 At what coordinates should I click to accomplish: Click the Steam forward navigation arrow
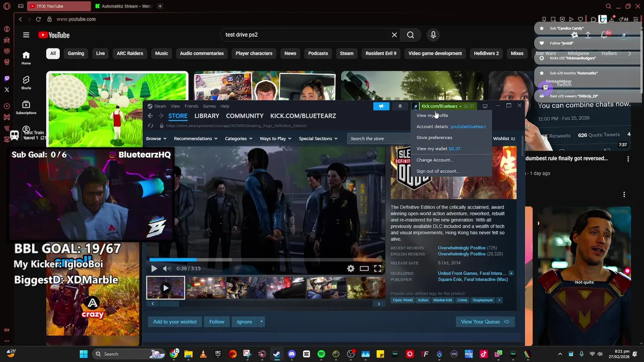(x=161, y=116)
